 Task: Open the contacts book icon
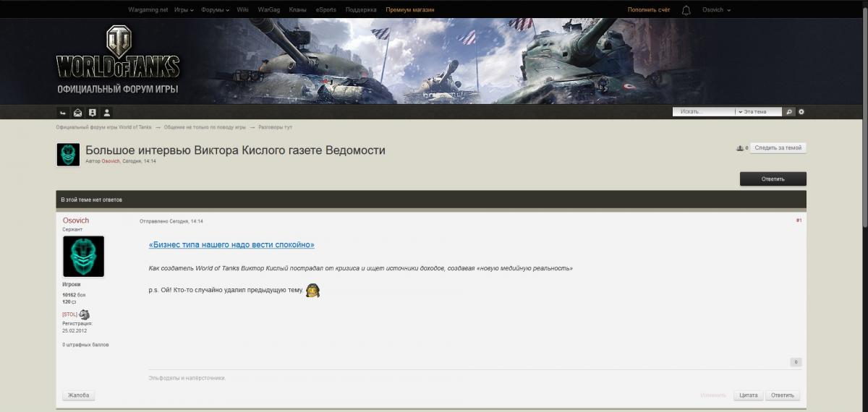click(x=93, y=112)
